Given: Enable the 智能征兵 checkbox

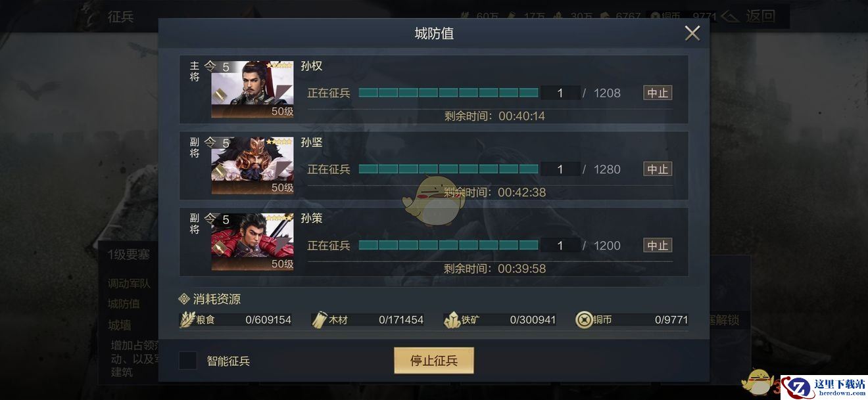Looking at the screenshot, I should point(188,361).
